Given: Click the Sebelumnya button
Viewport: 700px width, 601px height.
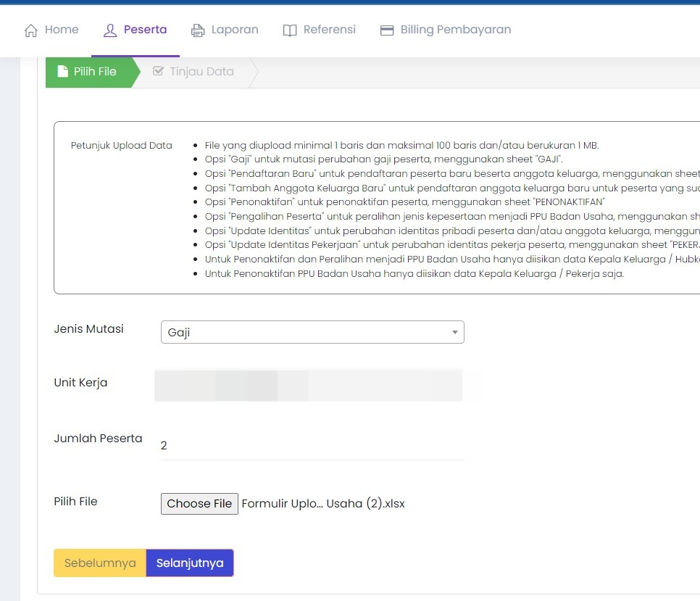Looking at the screenshot, I should pyautogui.click(x=100, y=563).
